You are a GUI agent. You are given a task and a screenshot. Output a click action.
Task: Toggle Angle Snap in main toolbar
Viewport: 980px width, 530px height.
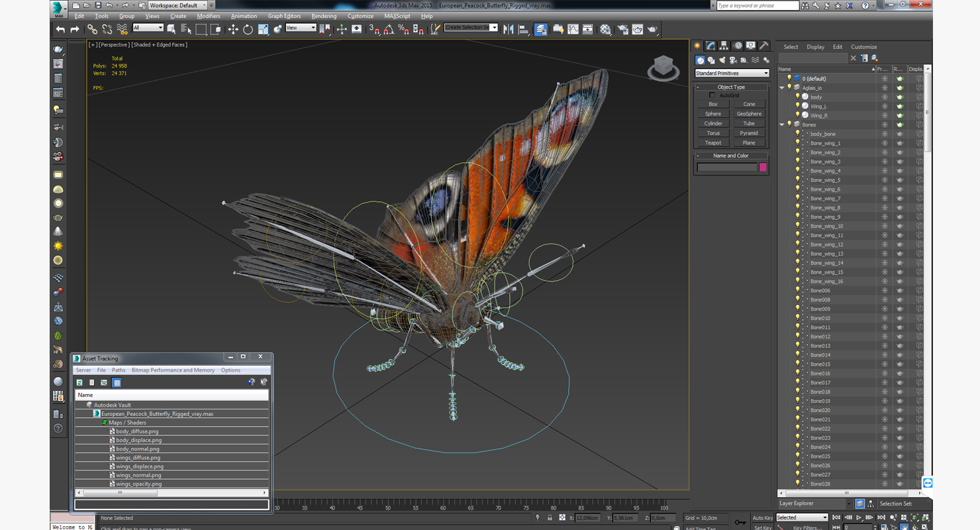(389, 29)
